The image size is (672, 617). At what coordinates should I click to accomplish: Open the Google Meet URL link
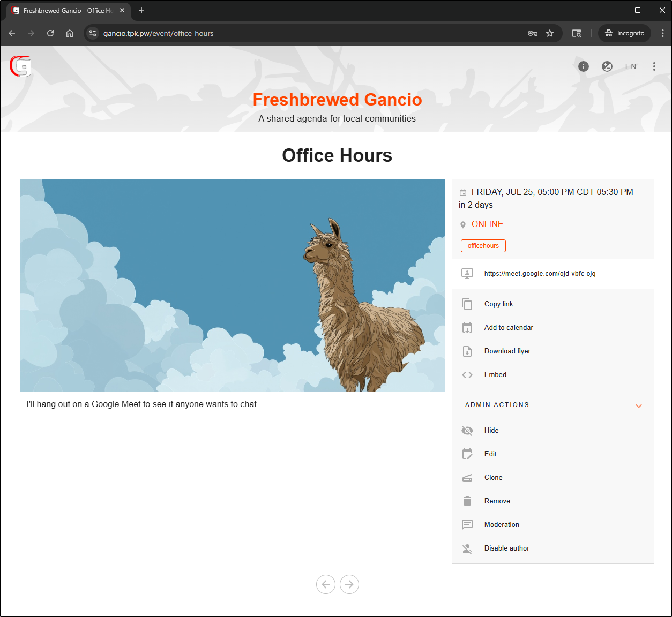coord(540,274)
